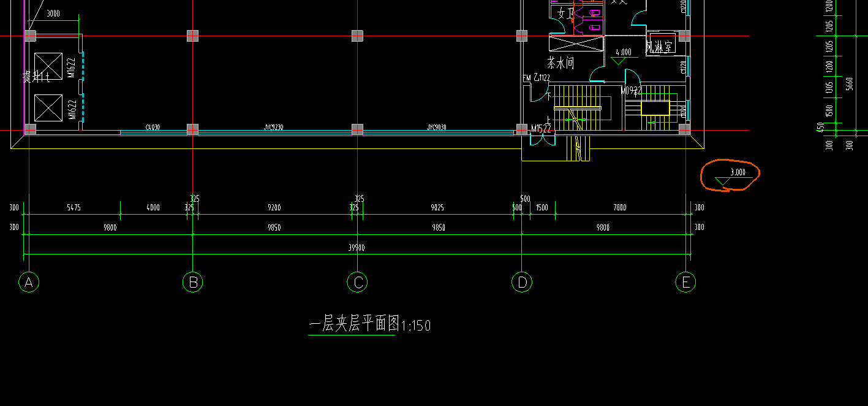
Task: Select grid axis bubble E
Action: tap(685, 283)
